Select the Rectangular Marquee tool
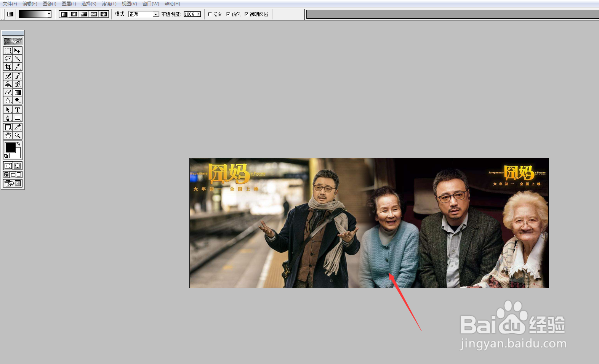Image resolution: width=599 pixels, height=364 pixels. tap(8, 51)
